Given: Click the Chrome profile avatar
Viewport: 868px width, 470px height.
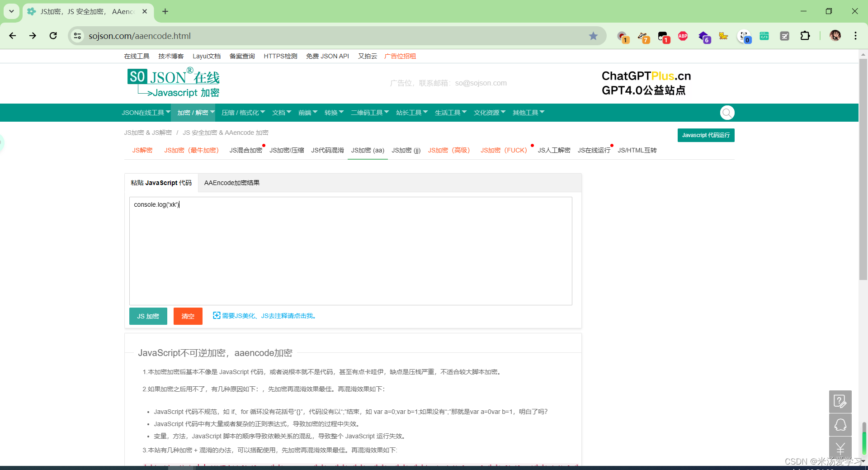Looking at the screenshot, I should pos(835,36).
